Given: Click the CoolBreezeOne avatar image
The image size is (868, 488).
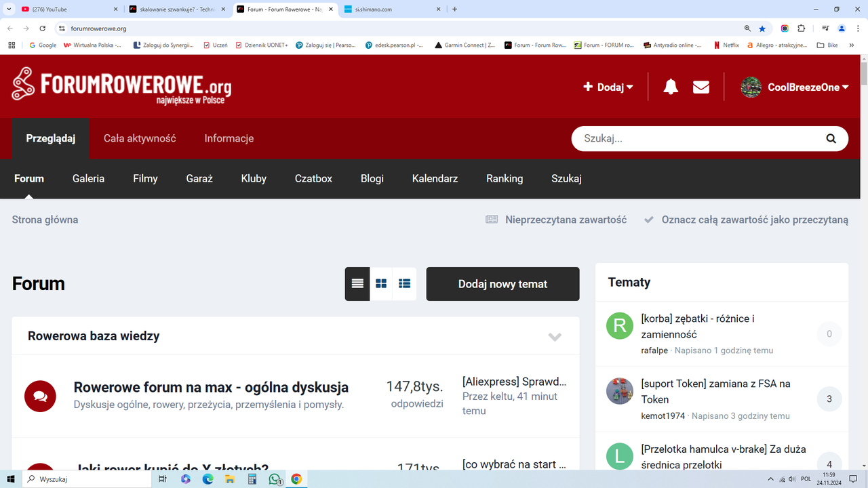Looking at the screenshot, I should click(751, 87).
